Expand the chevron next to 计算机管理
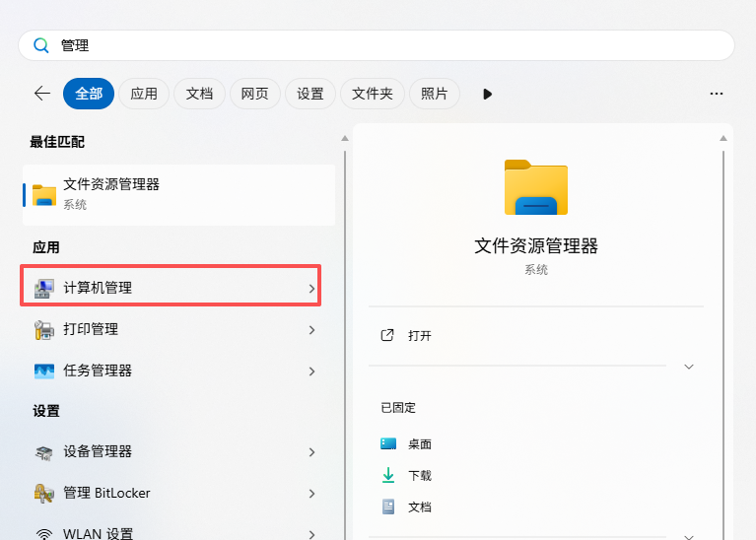This screenshot has width=756, height=540. click(311, 288)
